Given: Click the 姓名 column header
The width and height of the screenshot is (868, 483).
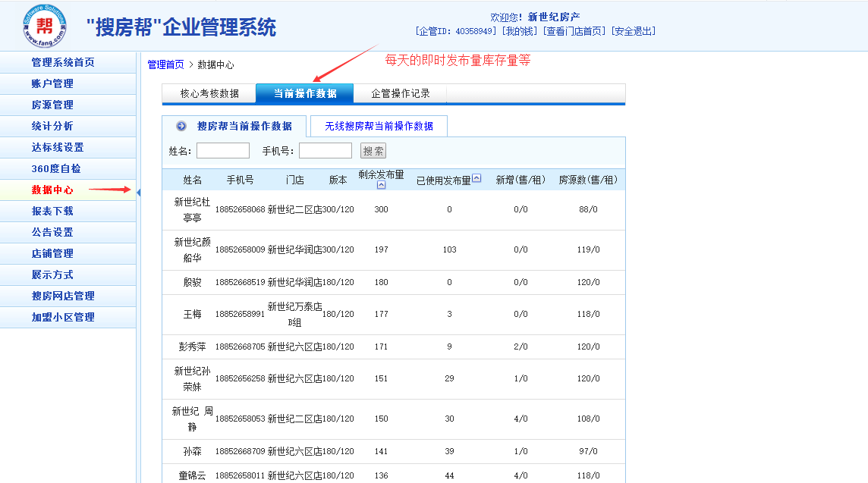Looking at the screenshot, I should (192, 180).
